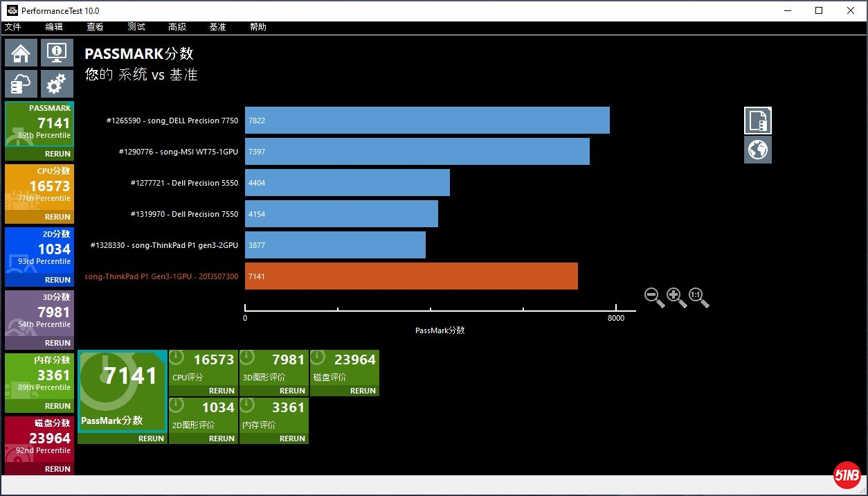Open the 查看 menu
This screenshot has height=496, width=868.
point(95,27)
